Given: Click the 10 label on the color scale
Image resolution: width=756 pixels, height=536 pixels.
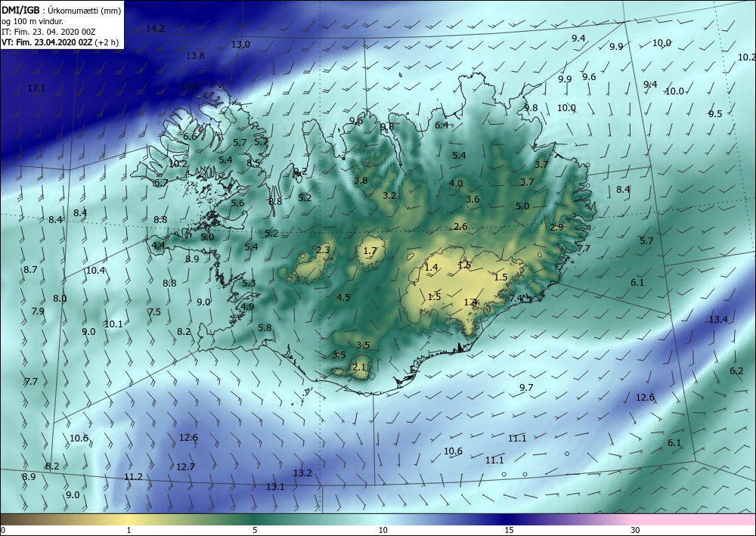Looking at the screenshot, I should pyautogui.click(x=383, y=531).
